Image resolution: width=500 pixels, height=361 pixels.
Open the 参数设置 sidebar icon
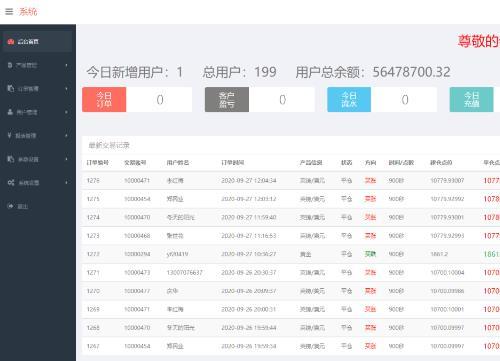[x=11, y=159]
